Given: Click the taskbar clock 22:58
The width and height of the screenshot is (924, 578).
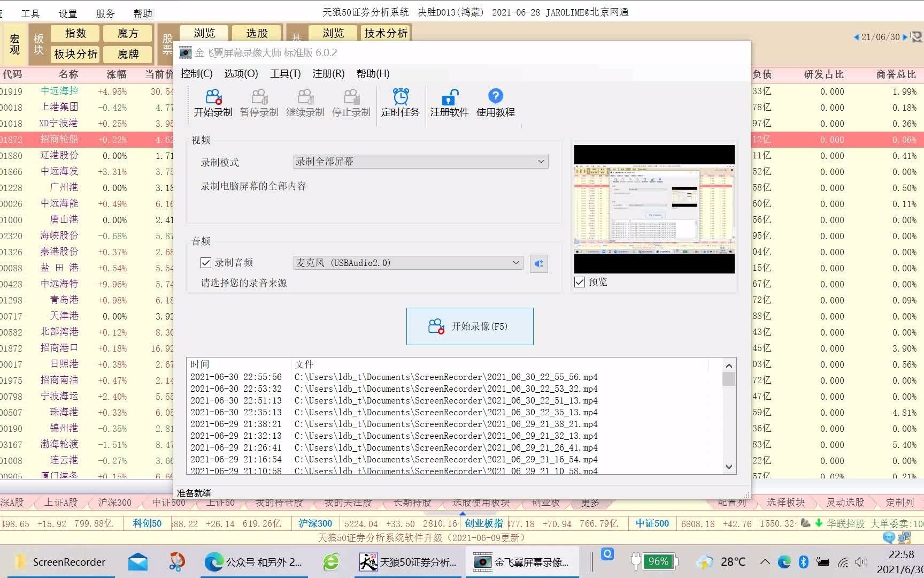Looking at the screenshot, I should 901,554.
